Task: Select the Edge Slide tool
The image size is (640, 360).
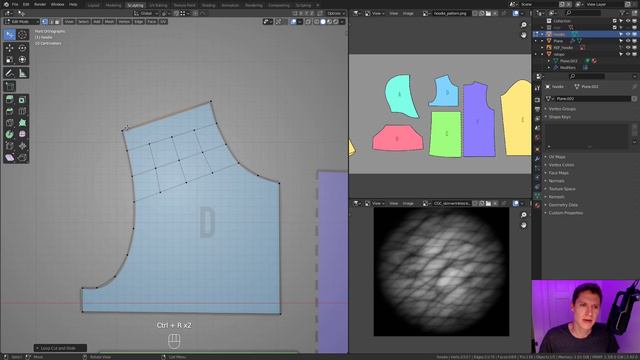Action: (x=9, y=146)
